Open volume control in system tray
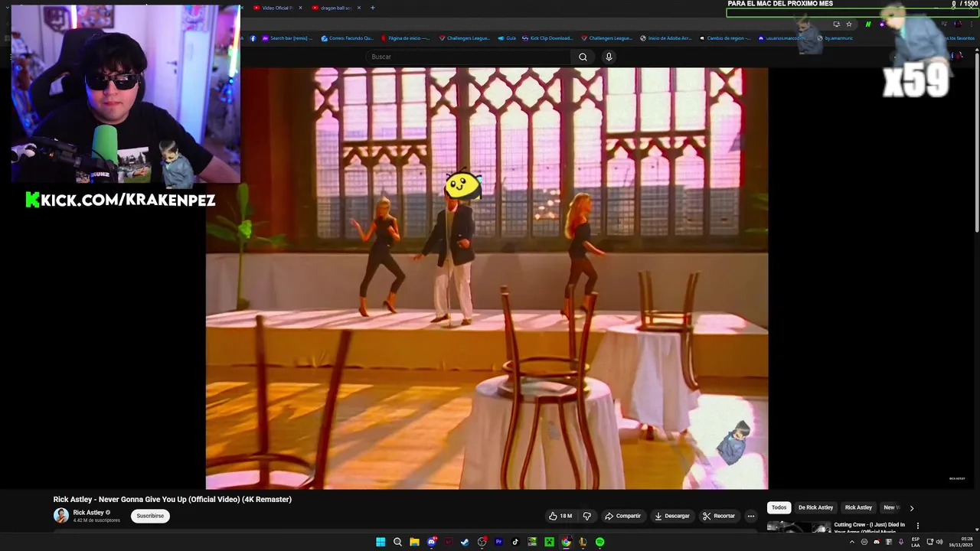This screenshot has width=980, height=551. pos(939,542)
